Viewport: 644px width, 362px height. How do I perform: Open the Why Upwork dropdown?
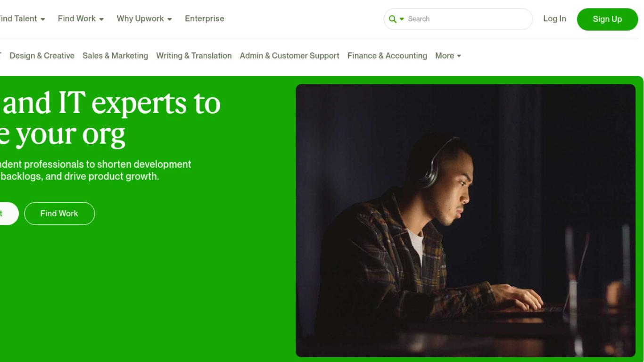click(144, 19)
